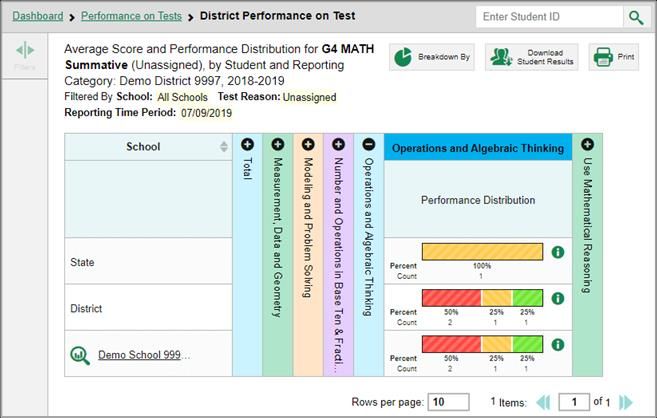The image size is (657, 418).
Task: Expand the Total column
Action: [247, 144]
